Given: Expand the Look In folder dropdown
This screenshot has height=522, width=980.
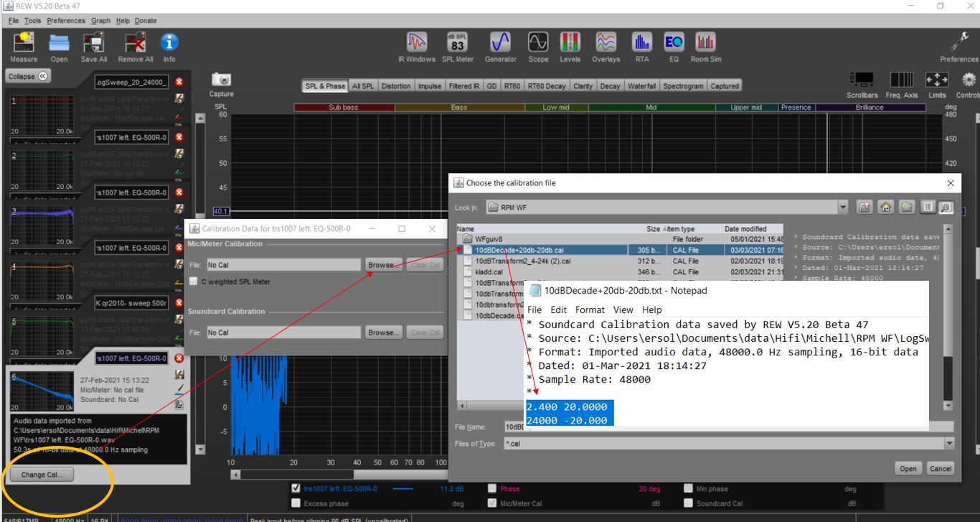Looking at the screenshot, I should pos(842,208).
